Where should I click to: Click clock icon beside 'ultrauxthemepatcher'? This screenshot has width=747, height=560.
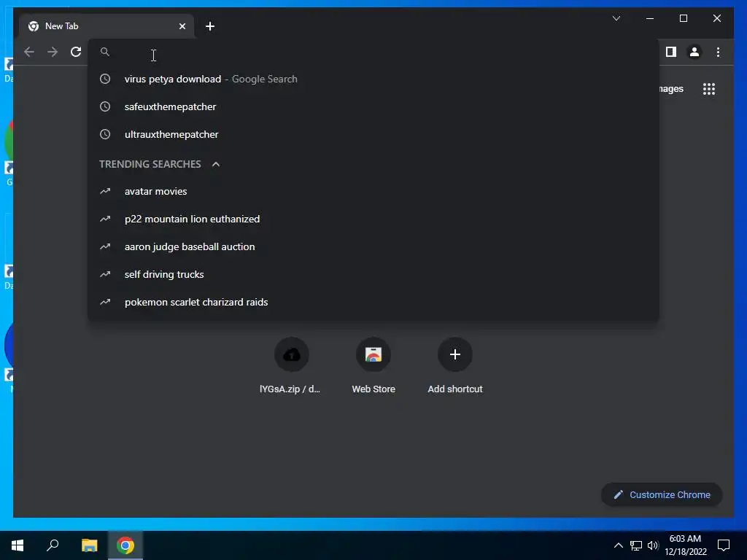(105, 134)
